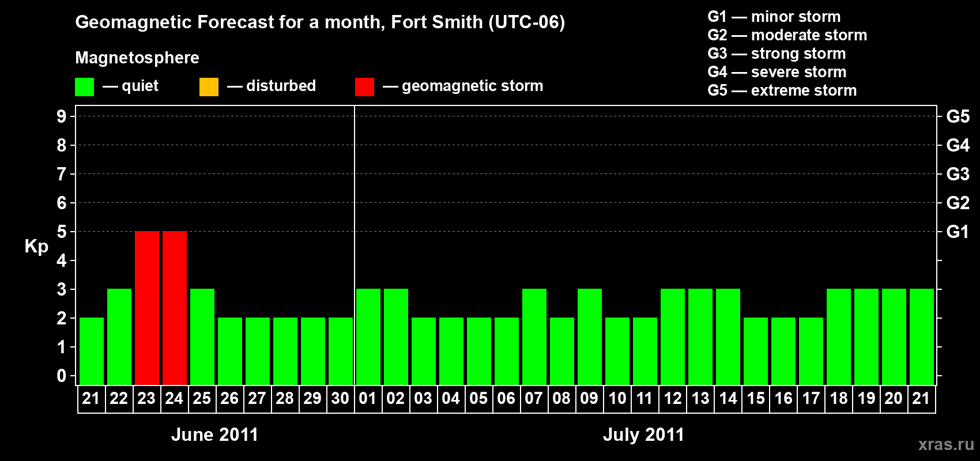The image size is (980, 461).
Task: Pick the green bar for June 30
Action: 341,351
